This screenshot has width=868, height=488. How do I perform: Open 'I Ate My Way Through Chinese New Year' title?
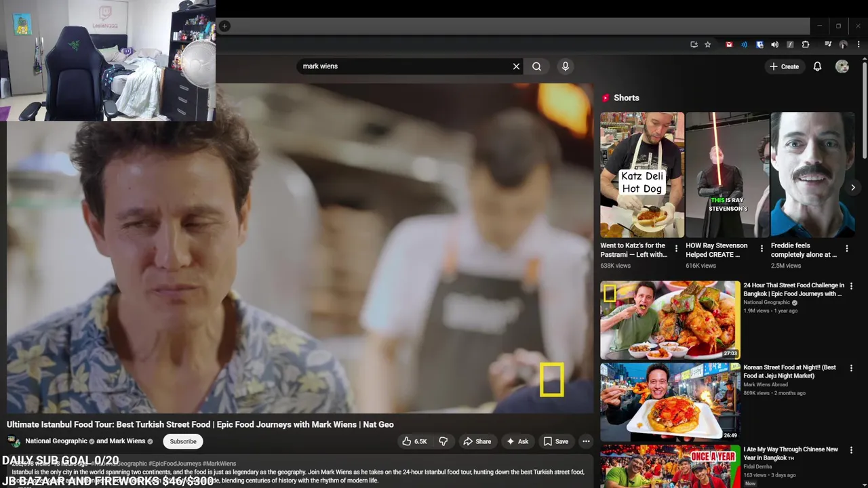(x=791, y=453)
